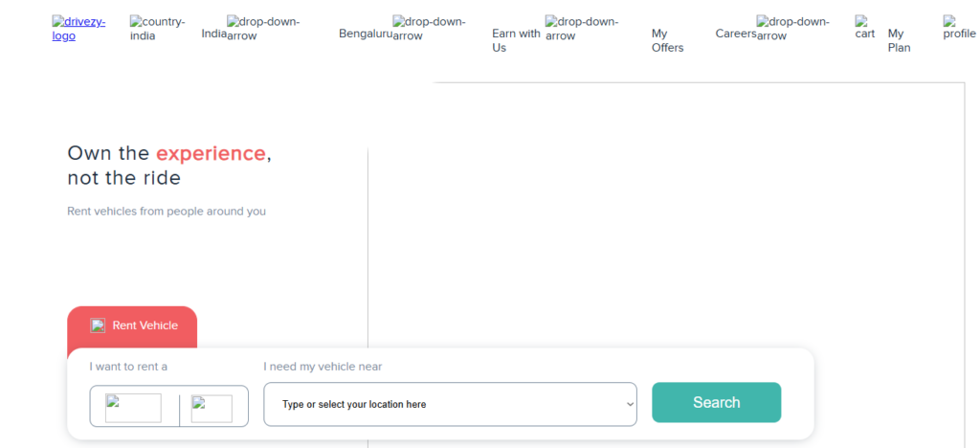Open the location selection dropdown
Image resolution: width=980 pixels, height=448 pixels.
click(450, 404)
